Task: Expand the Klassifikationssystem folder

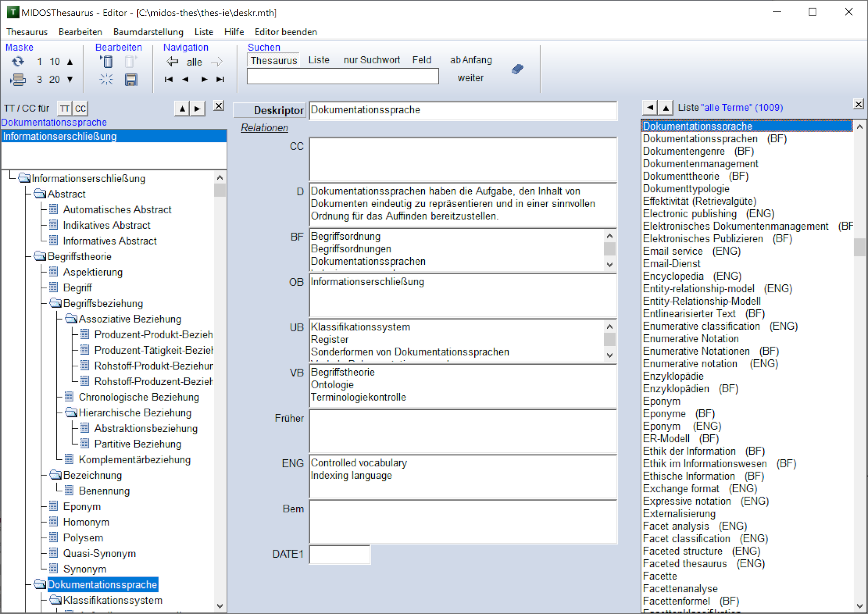Action: pyautogui.click(x=56, y=600)
